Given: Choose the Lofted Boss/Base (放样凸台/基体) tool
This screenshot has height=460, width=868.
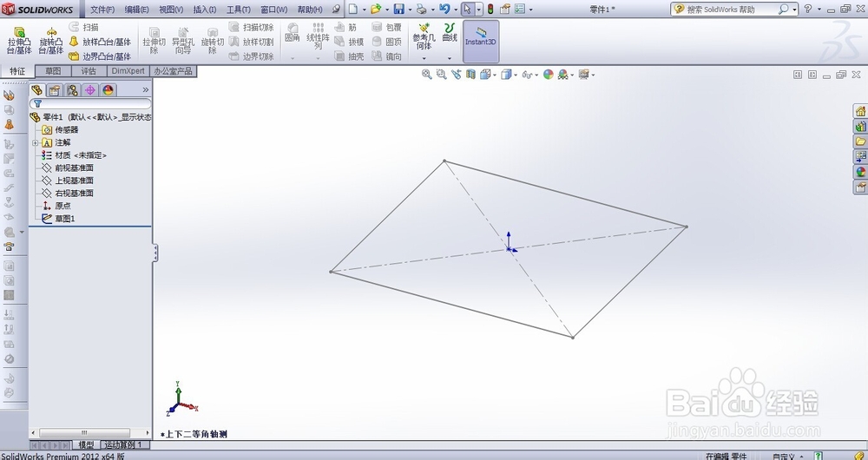Looking at the screenshot, I should tap(100, 42).
